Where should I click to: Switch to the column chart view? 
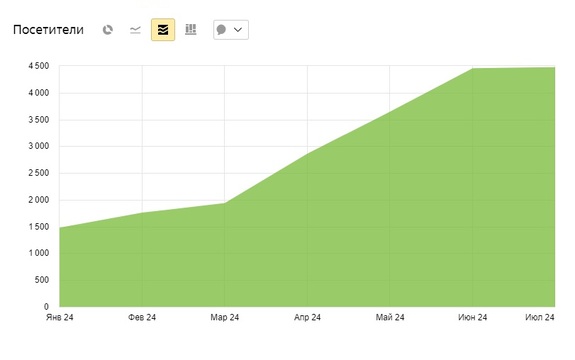coord(191,30)
